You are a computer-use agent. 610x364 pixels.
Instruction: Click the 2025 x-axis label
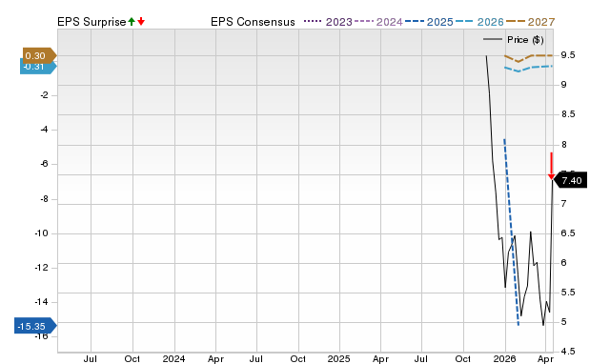point(339,358)
